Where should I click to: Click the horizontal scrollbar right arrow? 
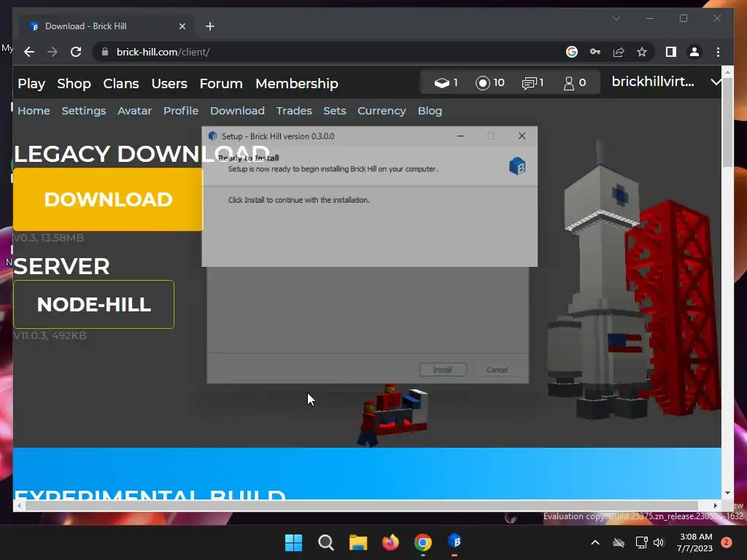point(715,505)
